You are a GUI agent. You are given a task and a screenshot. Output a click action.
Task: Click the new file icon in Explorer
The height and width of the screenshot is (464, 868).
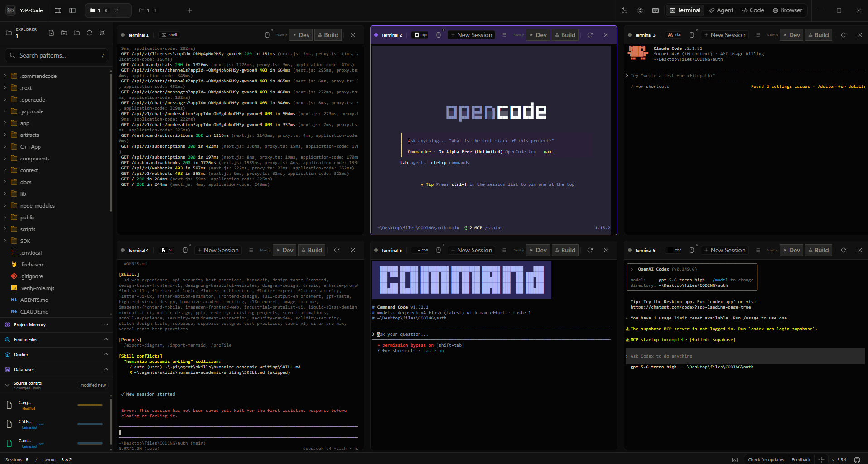pos(51,33)
